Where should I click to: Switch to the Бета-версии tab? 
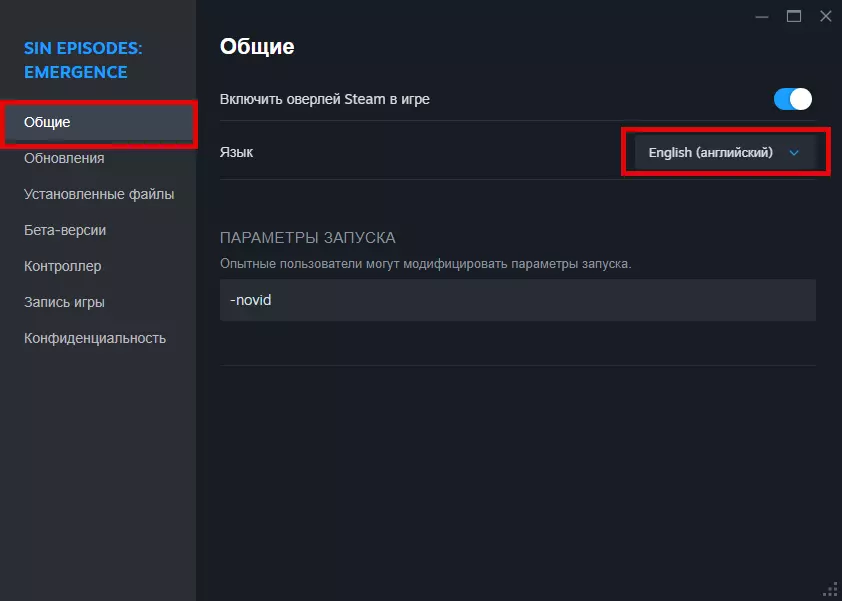point(65,230)
